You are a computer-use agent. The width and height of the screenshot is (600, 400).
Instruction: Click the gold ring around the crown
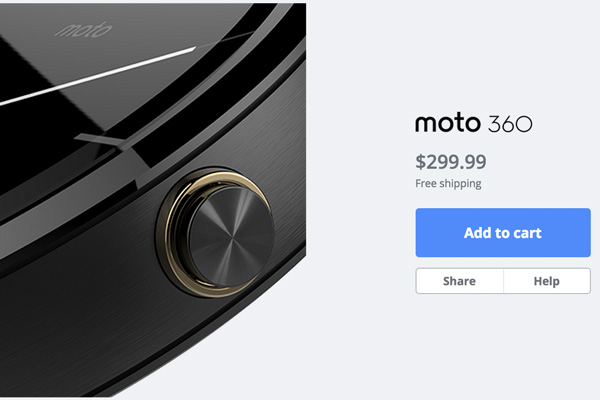click(x=171, y=230)
